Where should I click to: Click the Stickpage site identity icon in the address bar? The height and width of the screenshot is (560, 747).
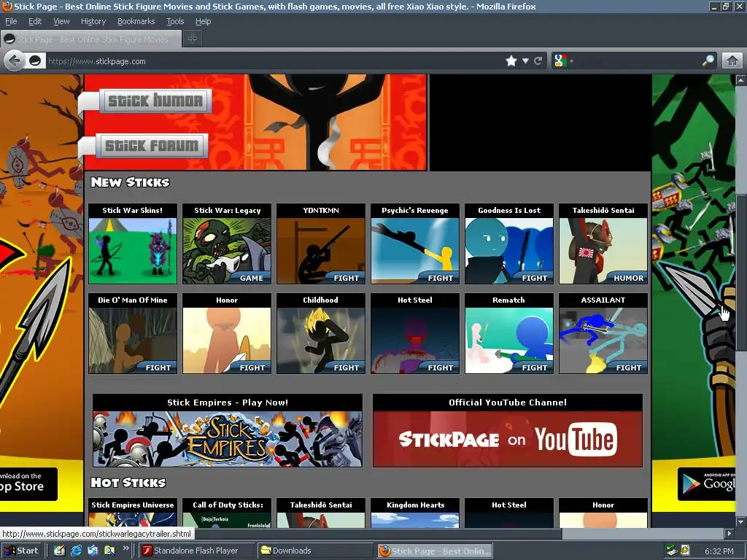tap(35, 61)
